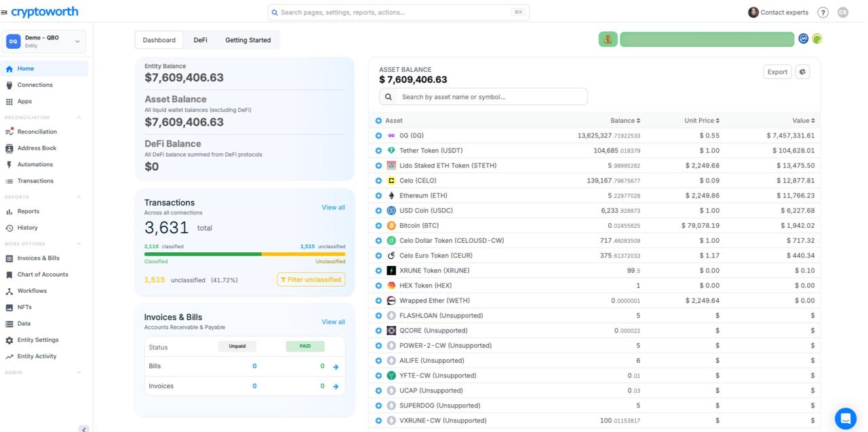Switch to the Getting Started tab

tap(248, 40)
